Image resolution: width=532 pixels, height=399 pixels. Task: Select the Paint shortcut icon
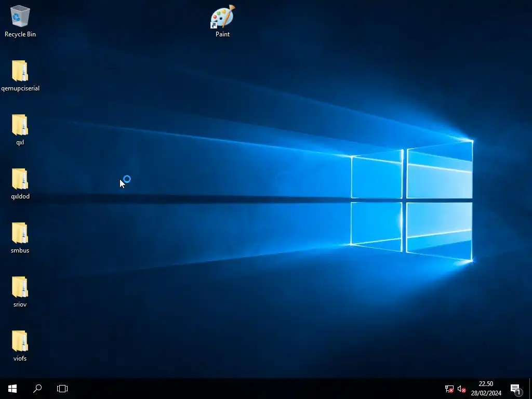click(222, 21)
